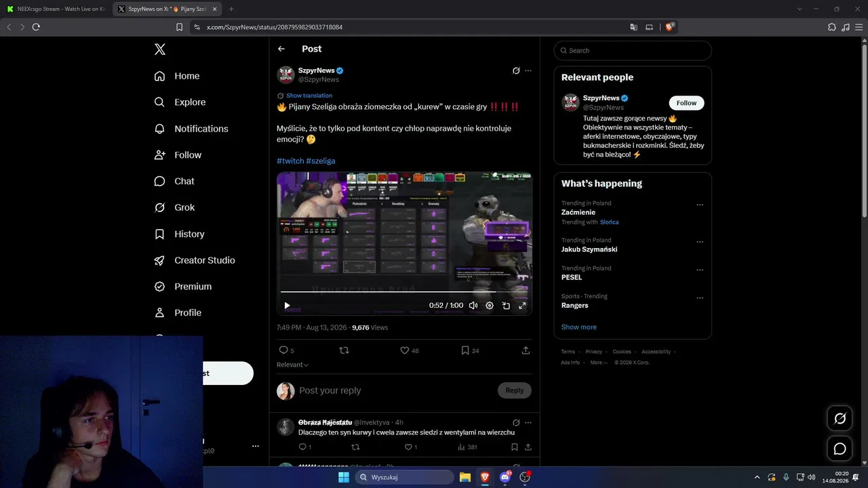
Task: Reply to the invektyva comment
Action: pyautogui.click(x=305, y=447)
